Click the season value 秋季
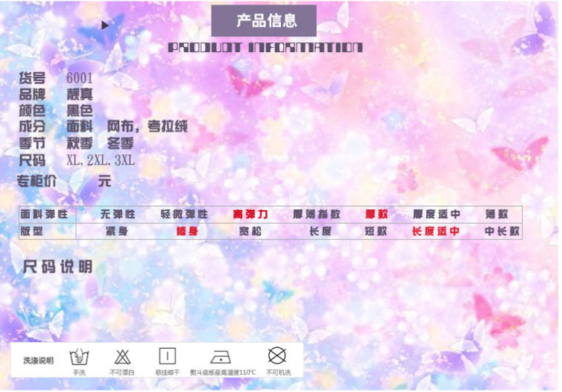 tap(80, 143)
